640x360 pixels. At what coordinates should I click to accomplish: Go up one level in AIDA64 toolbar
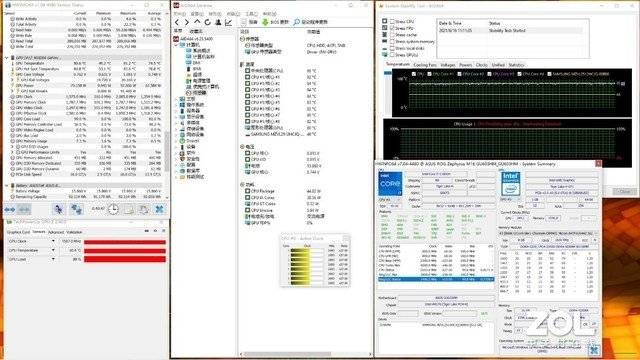click(197, 22)
